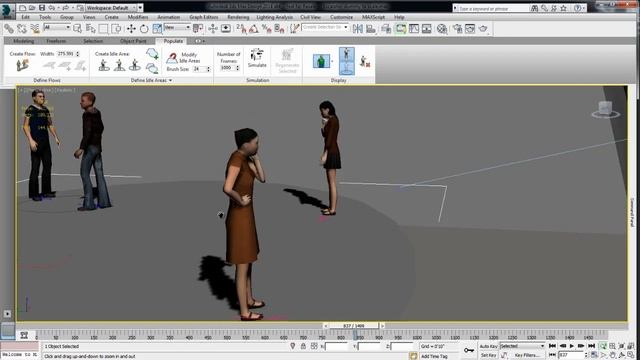
Task: Click the Play Animation button
Action: pyautogui.click(x=572, y=346)
